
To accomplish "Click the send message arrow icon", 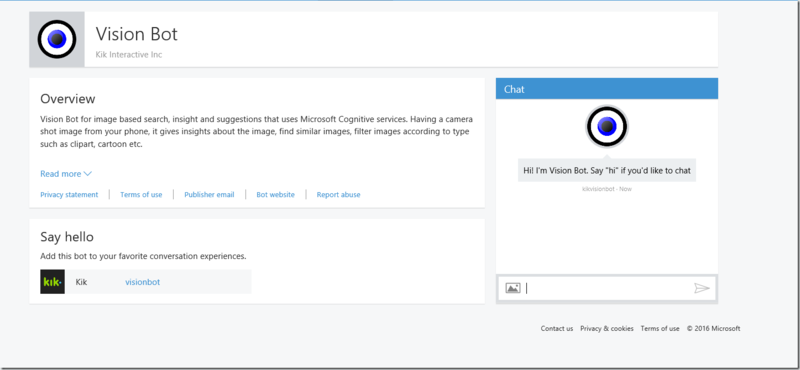I will coord(702,288).
